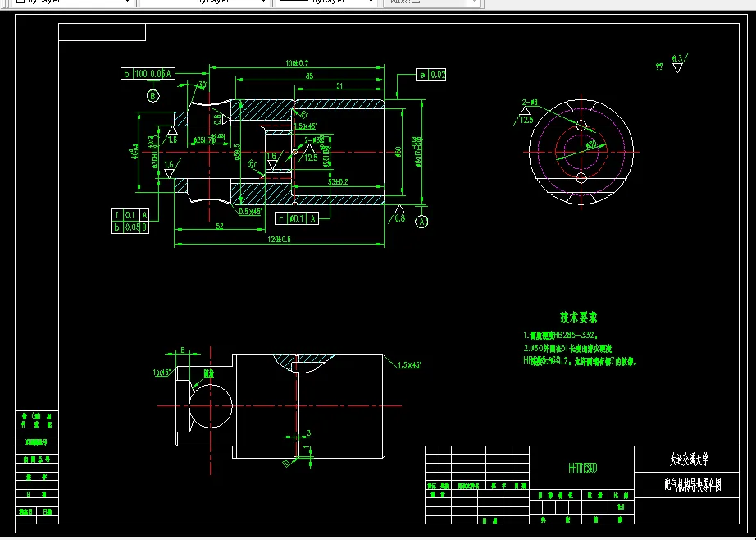756x540 pixels.
Task: Select the 0.5x45° chamfer note
Action: coord(250,212)
